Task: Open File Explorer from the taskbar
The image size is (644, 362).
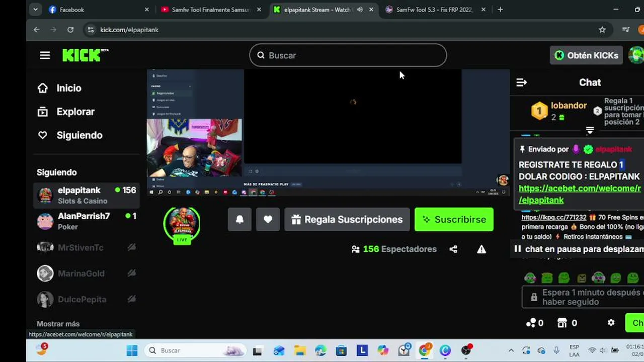Action: (300, 350)
